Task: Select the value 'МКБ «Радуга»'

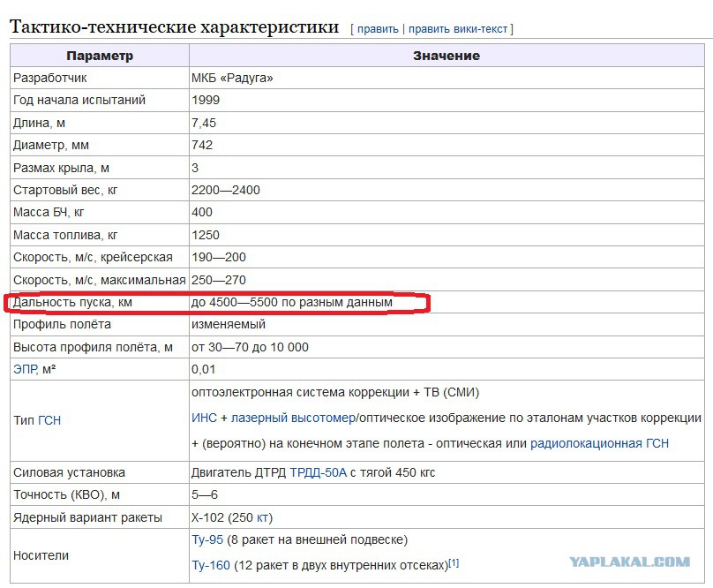Action: (x=232, y=78)
